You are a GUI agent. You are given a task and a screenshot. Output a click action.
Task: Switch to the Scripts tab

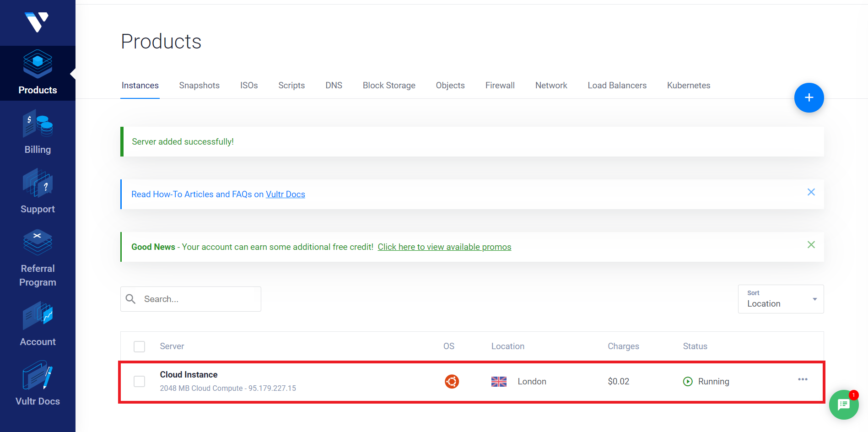click(x=291, y=86)
